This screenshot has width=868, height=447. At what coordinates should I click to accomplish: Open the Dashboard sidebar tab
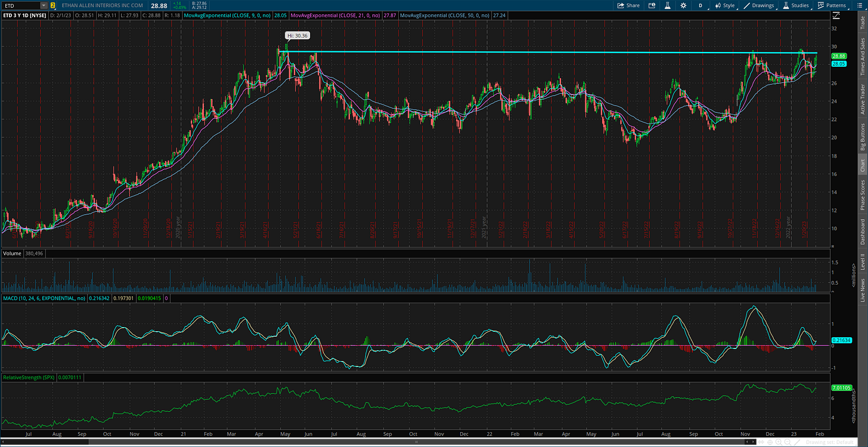coord(863,232)
